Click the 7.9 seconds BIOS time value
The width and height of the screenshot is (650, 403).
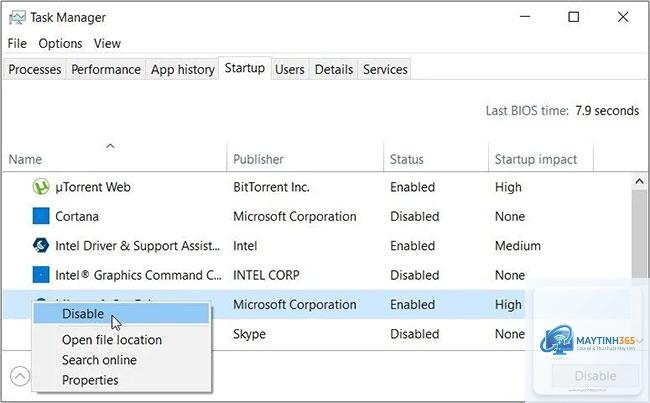[x=607, y=111]
